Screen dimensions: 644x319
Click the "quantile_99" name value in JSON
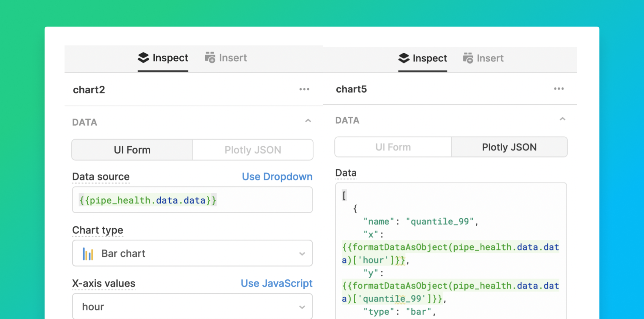coord(439,221)
